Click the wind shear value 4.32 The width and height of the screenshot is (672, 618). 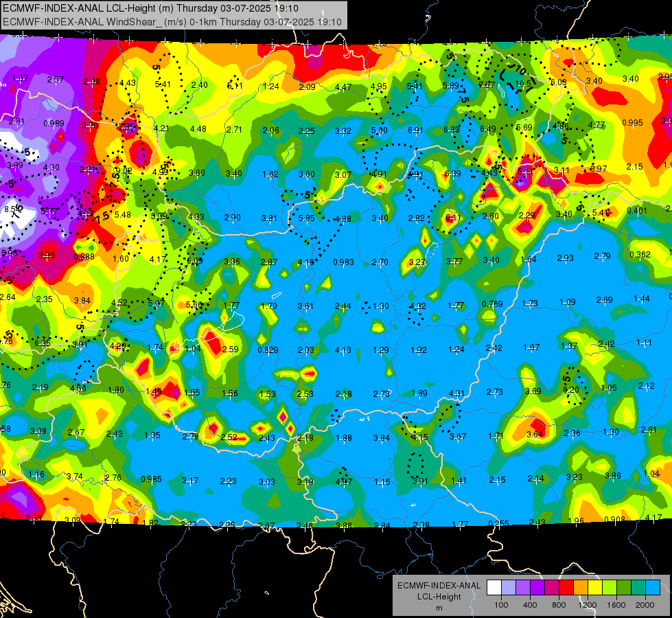coord(418,306)
